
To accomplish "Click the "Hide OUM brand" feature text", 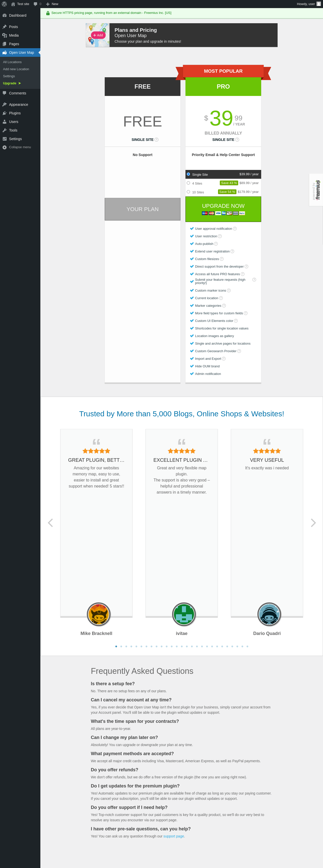I will click(x=207, y=366).
